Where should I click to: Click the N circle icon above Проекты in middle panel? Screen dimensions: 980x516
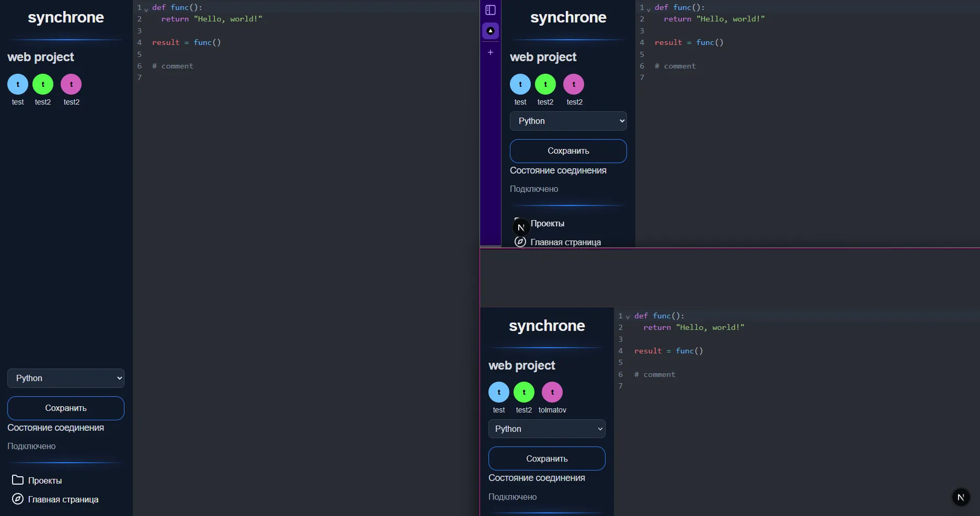(x=520, y=227)
